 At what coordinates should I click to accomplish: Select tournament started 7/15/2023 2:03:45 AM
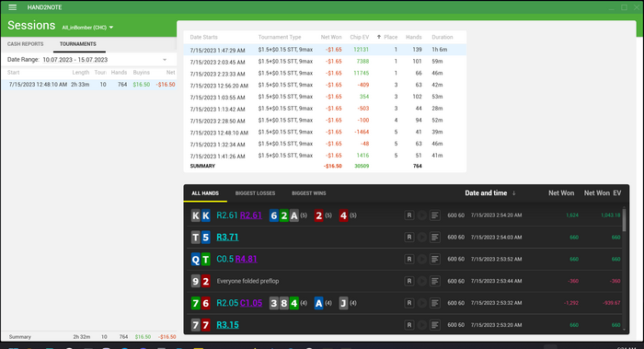[x=325, y=62]
